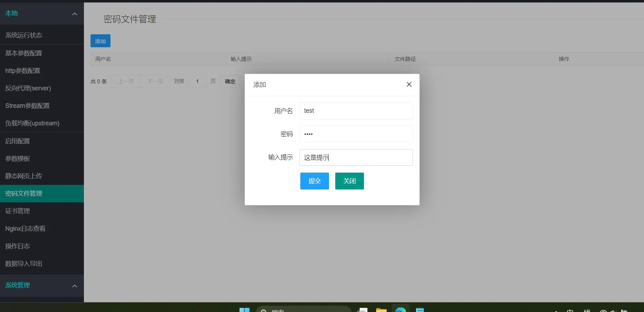Open the Notepad icon in the taskbar

point(420,310)
